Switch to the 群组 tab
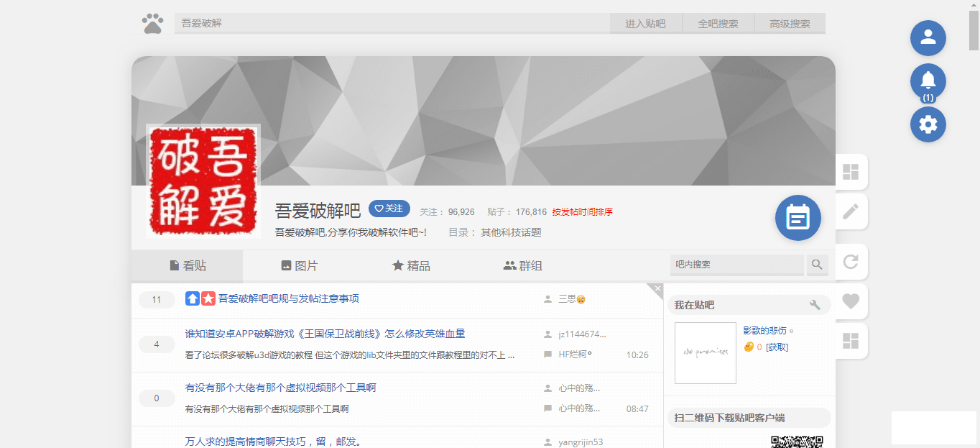Image resolution: width=980 pixels, height=448 pixels. point(523,266)
